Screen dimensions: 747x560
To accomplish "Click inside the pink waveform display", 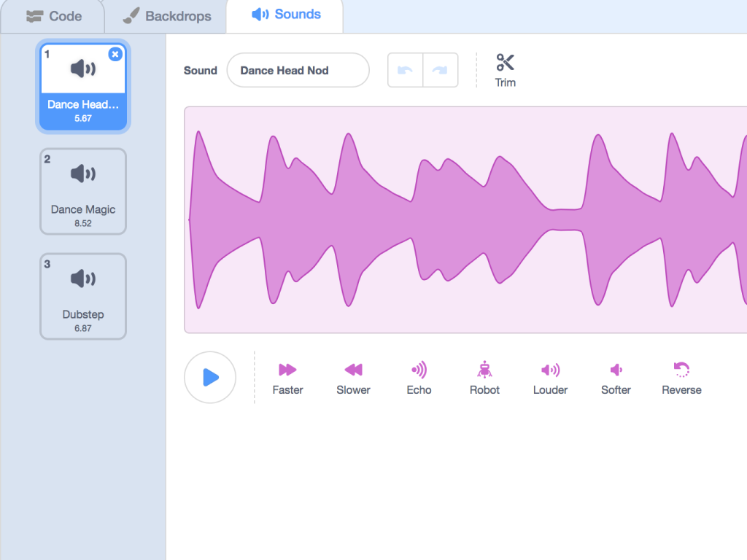I will tap(465, 220).
